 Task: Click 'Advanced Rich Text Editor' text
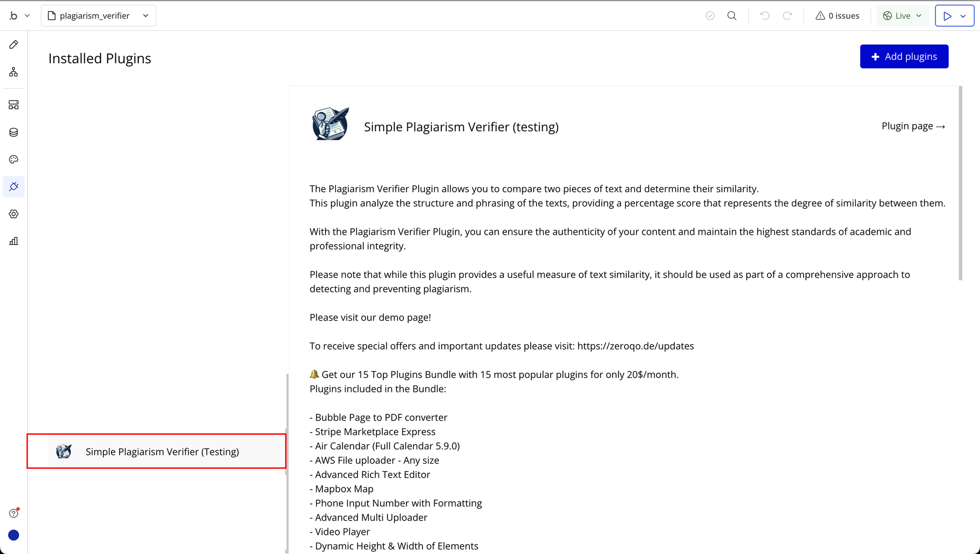[x=372, y=475]
